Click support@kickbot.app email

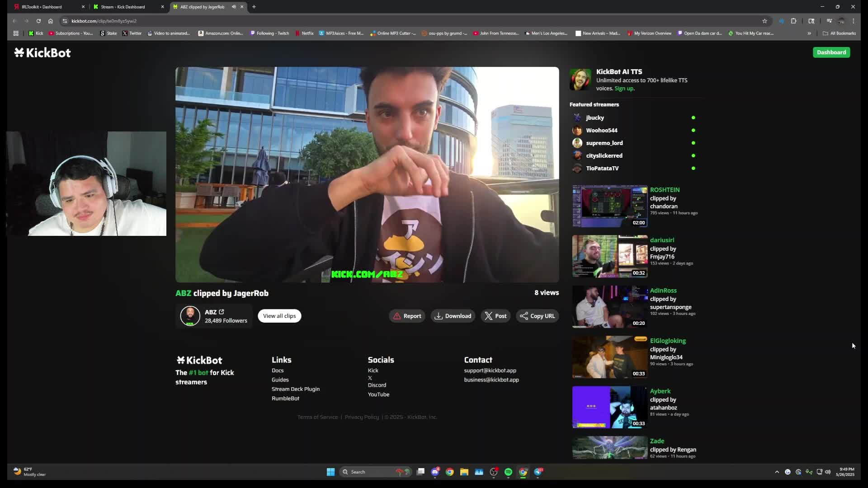[x=490, y=371]
